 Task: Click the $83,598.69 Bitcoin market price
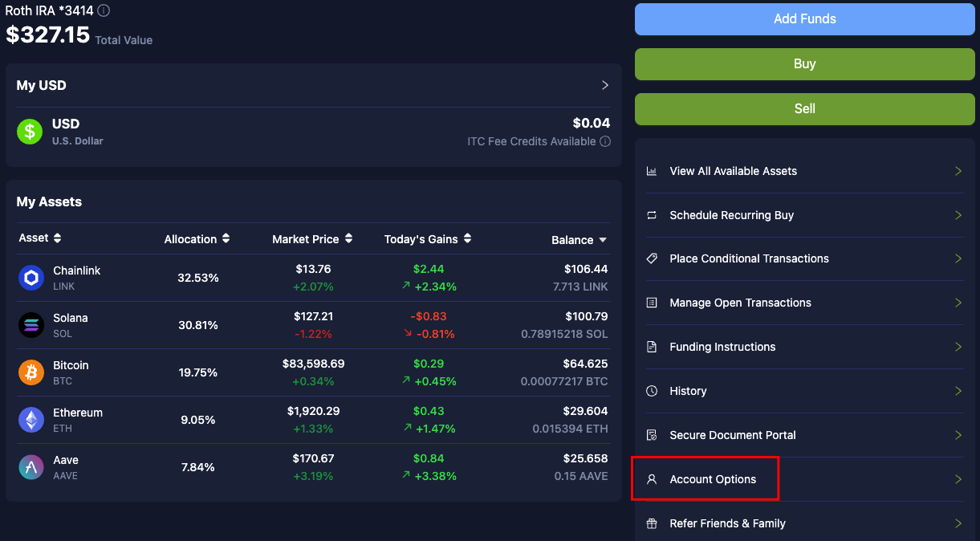click(314, 364)
